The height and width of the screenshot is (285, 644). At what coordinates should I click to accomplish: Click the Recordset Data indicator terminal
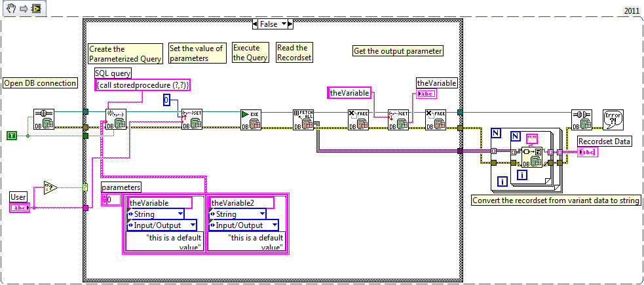pyautogui.click(x=588, y=153)
